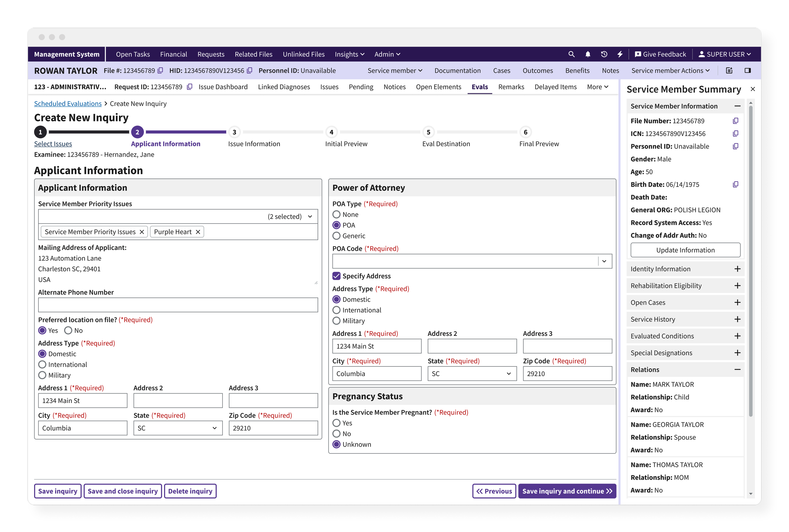The image size is (789, 532).
Task: Remove the Purple Heart tag
Action: [x=198, y=232]
